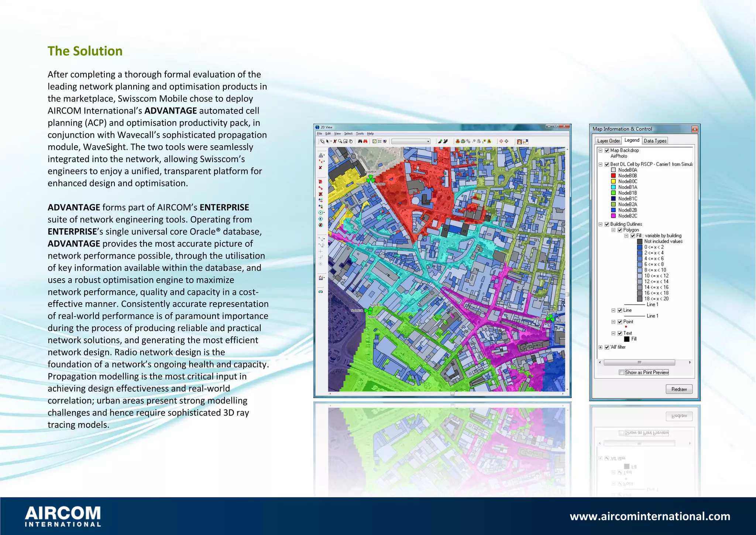The height and width of the screenshot is (535, 756).
Task: Click the black binoculars find icon
Action: pyautogui.click(x=360, y=141)
